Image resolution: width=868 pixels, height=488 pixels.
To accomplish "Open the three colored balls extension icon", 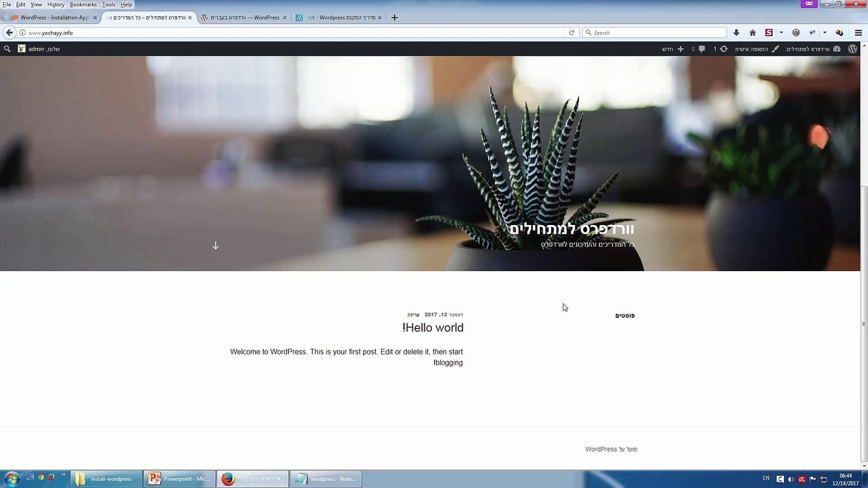I will click(x=839, y=33).
